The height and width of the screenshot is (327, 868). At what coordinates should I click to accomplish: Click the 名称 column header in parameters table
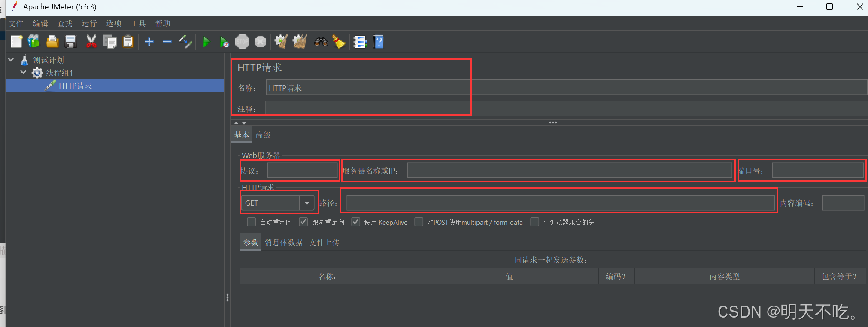(x=329, y=276)
